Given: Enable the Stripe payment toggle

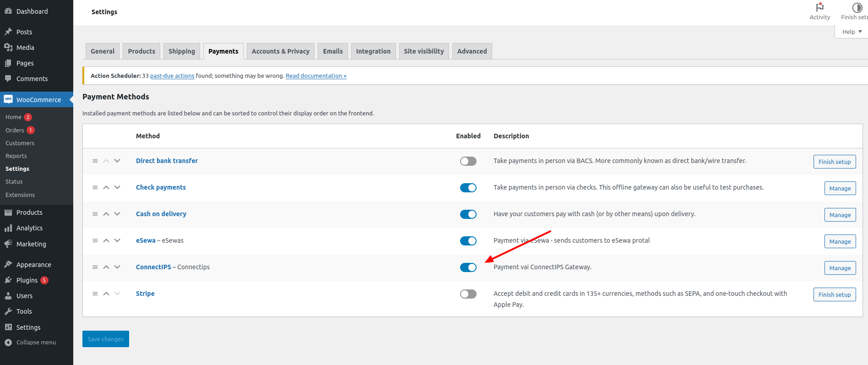Looking at the screenshot, I should [468, 294].
